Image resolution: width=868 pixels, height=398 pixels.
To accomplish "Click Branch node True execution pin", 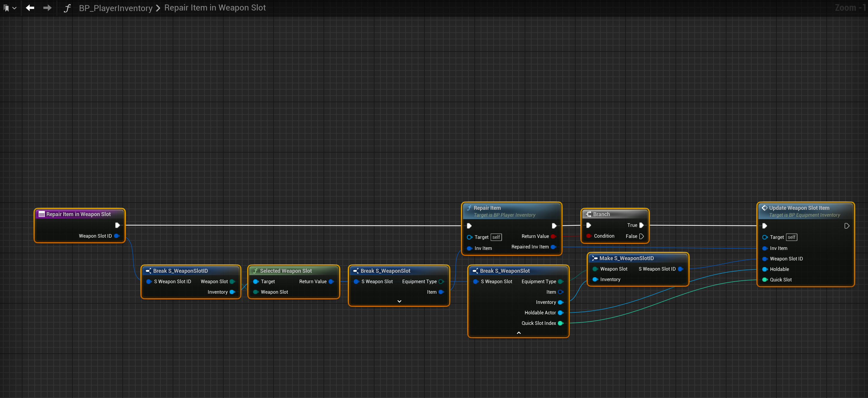I will [x=641, y=225].
